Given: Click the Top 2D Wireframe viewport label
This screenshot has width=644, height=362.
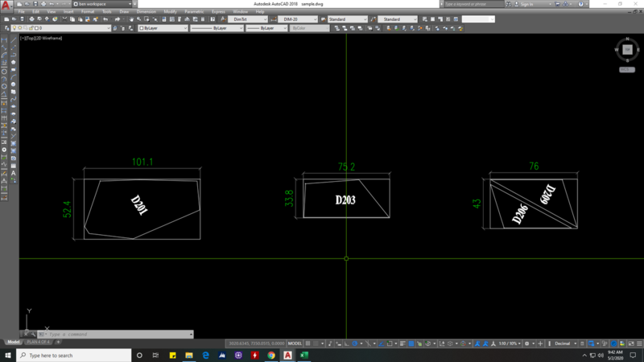Looking at the screenshot, I should [41, 38].
